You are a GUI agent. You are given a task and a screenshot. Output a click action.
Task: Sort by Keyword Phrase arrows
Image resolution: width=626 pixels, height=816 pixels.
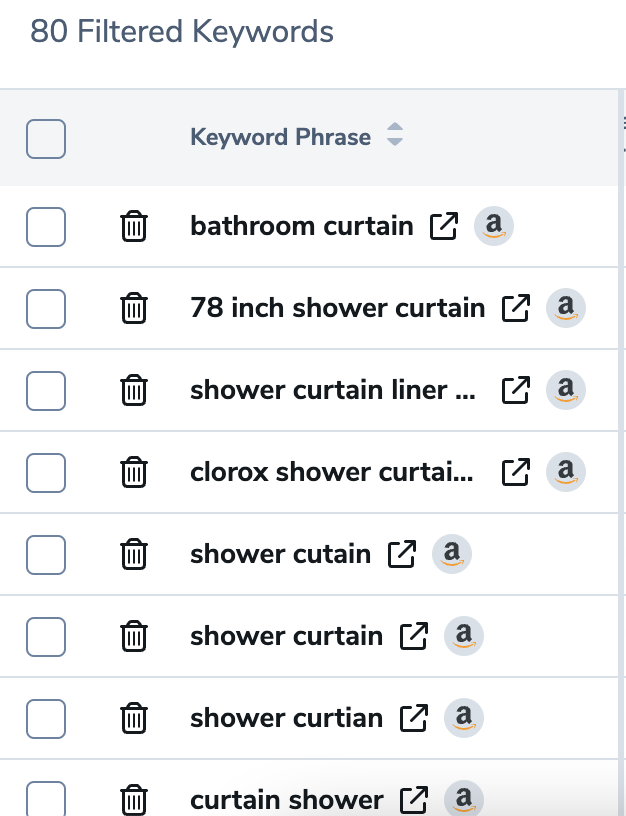(395, 136)
